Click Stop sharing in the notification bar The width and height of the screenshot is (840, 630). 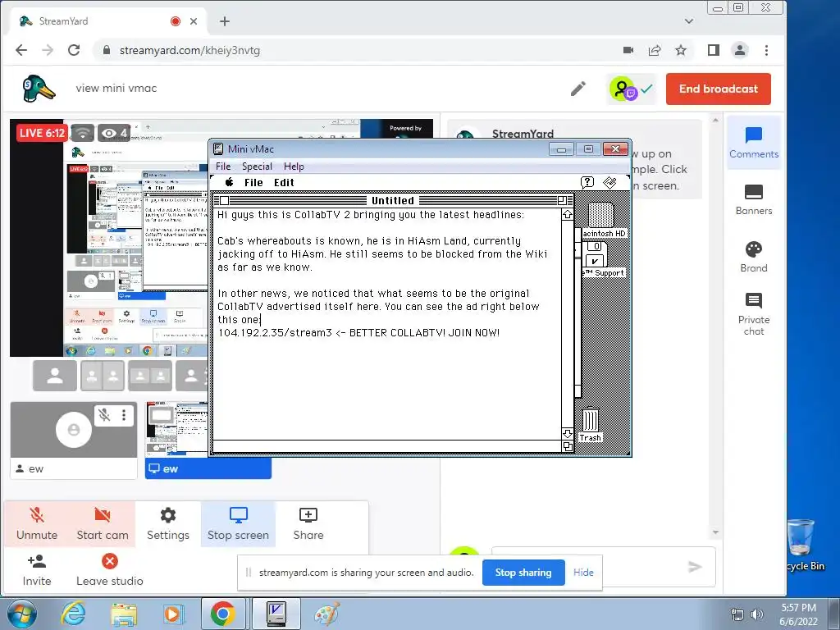coord(523,572)
